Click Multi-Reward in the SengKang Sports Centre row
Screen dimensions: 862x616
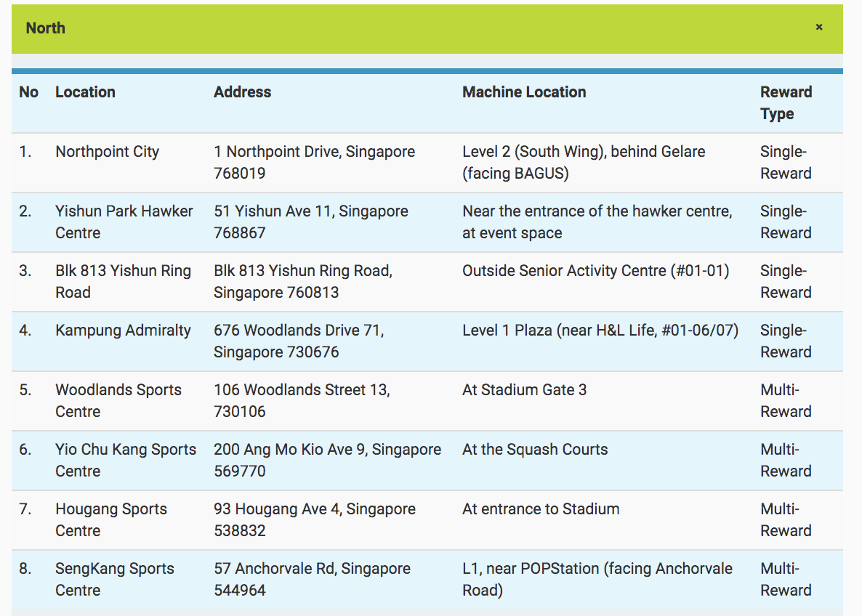click(786, 580)
